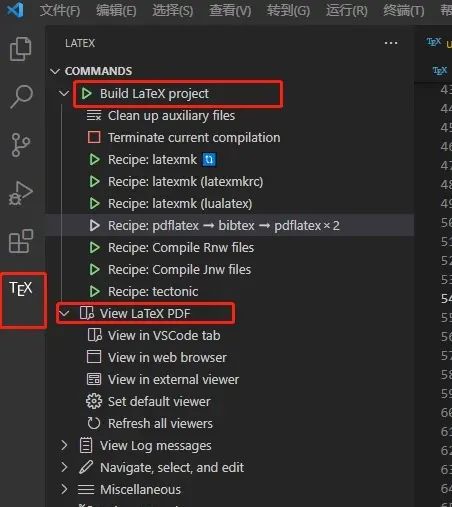Expand the View Log messages group
This screenshot has height=507, width=452.
[x=64, y=445]
